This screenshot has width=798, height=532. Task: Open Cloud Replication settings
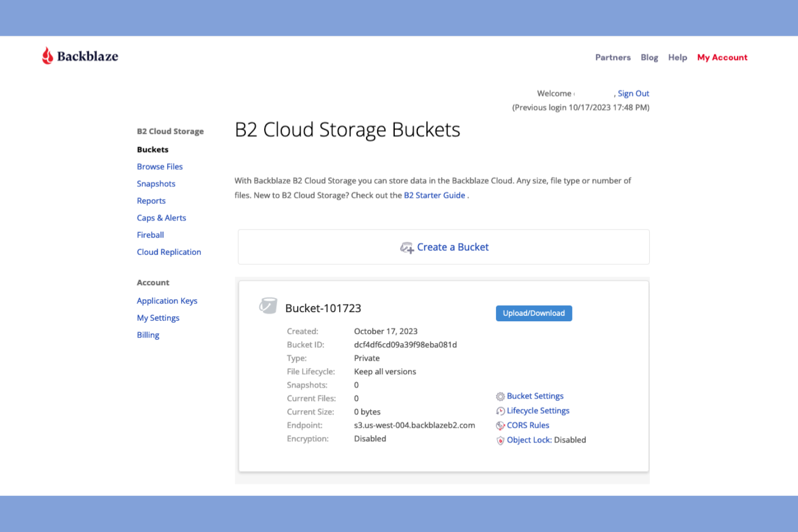(x=169, y=252)
